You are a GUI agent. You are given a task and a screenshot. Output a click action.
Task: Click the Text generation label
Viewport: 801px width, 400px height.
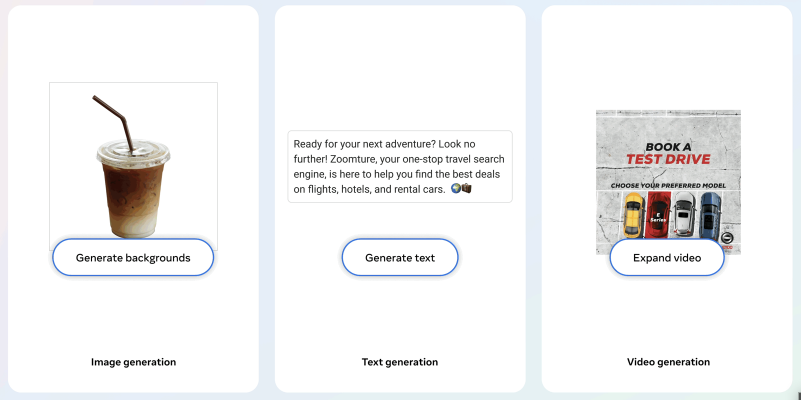400,362
